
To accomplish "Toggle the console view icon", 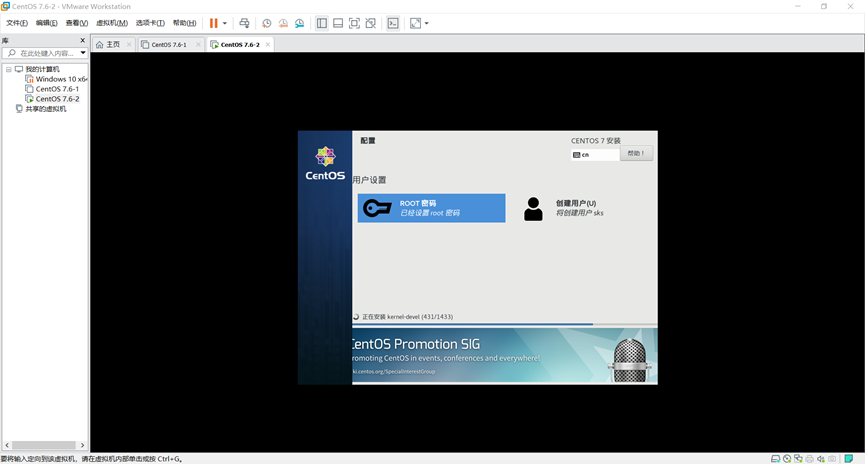I will (393, 23).
